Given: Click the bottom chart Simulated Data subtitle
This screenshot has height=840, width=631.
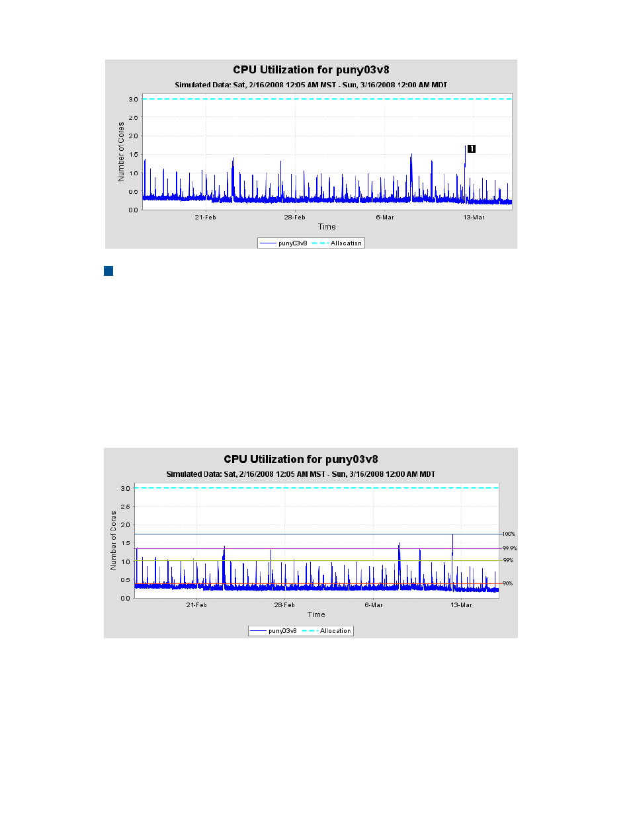Looking at the screenshot, I should [300, 474].
